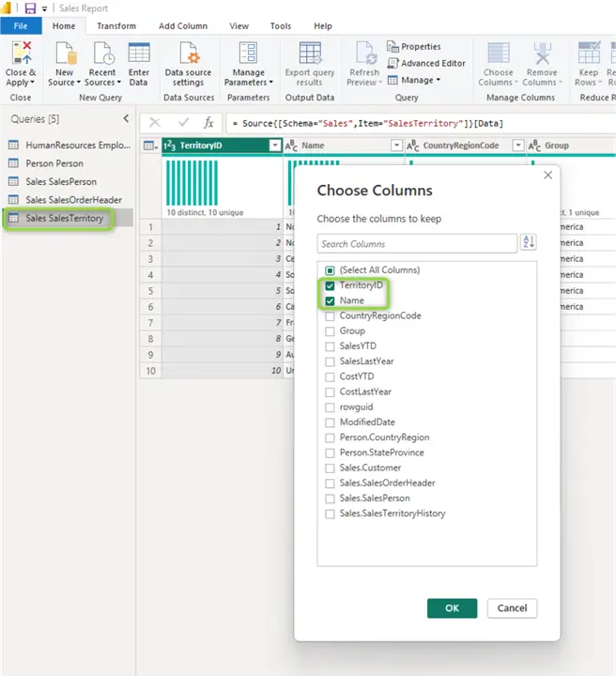616x676 pixels.
Task: Check the Sales.Customer checkbox
Action: (330, 469)
